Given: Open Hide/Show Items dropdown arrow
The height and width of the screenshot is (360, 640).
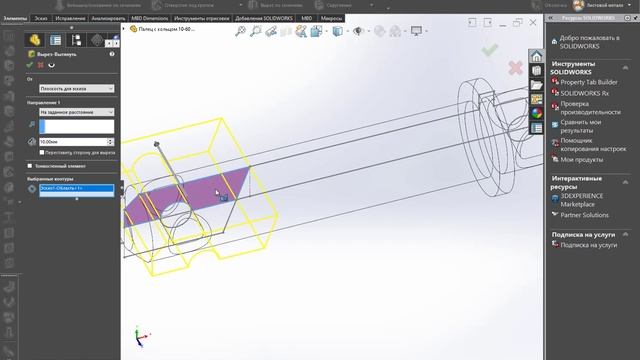Looking at the screenshot, I should tap(368, 31).
